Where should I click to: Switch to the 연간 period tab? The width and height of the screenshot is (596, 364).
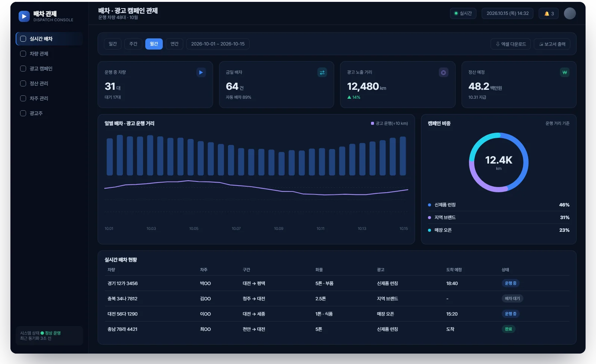click(174, 44)
